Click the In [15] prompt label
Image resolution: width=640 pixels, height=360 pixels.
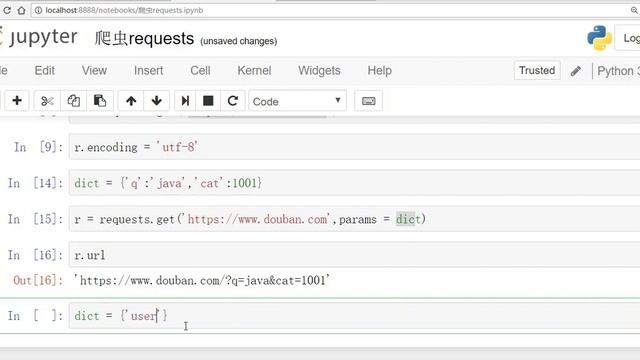[x=36, y=219]
